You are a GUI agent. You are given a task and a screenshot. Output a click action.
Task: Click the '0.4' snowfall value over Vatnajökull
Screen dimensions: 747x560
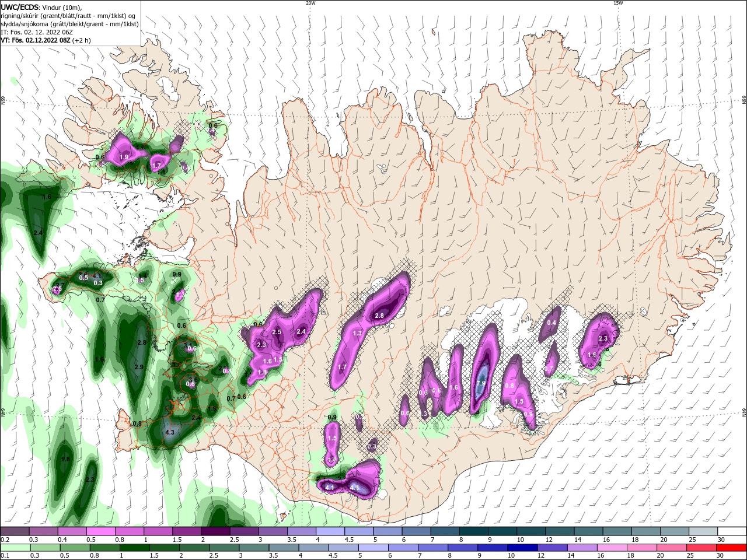(x=551, y=323)
